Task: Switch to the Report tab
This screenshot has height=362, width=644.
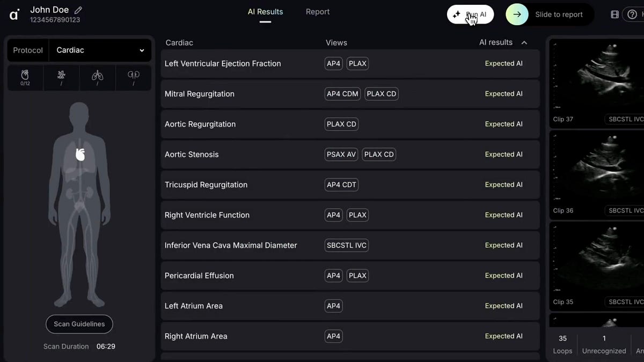Action: (x=318, y=12)
